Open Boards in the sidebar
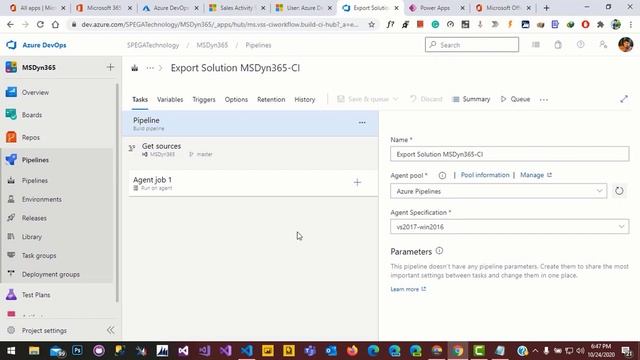Image resolution: width=640 pixels, height=360 pixels. click(x=32, y=115)
